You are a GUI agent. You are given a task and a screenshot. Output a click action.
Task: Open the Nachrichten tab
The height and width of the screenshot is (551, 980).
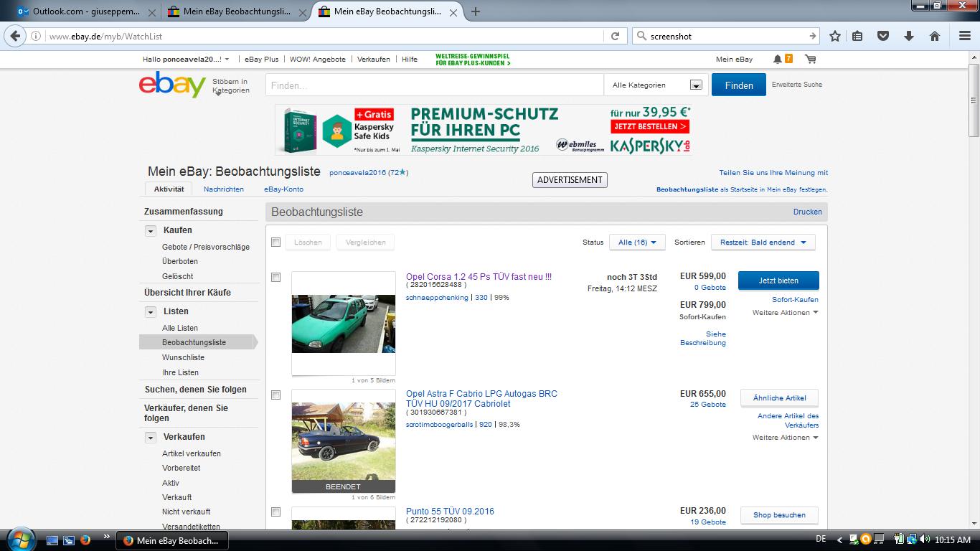pyautogui.click(x=223, y=189)
